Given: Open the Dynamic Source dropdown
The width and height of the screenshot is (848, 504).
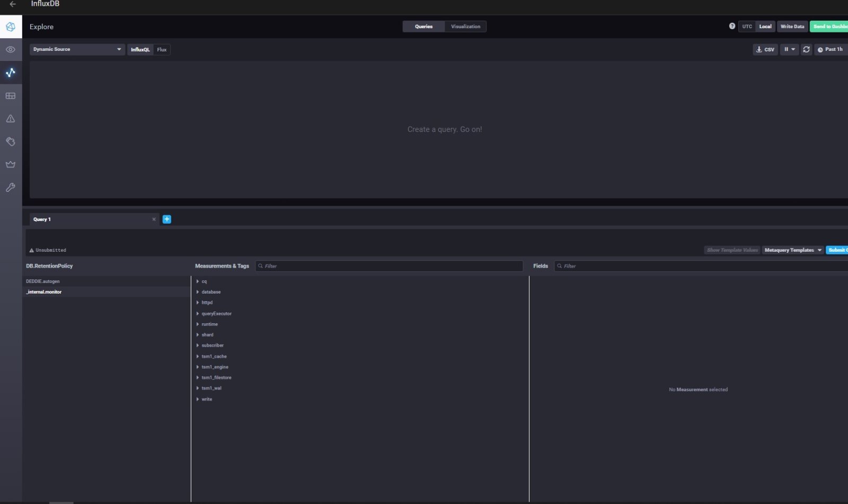Looking at the screenshot, I should pyautogui.click(x=77, y=49).
